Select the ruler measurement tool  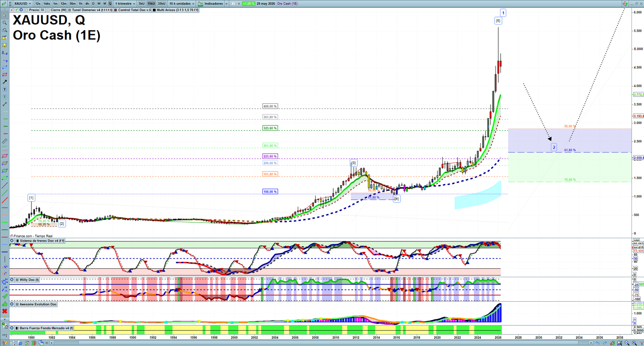coord(5,142)
